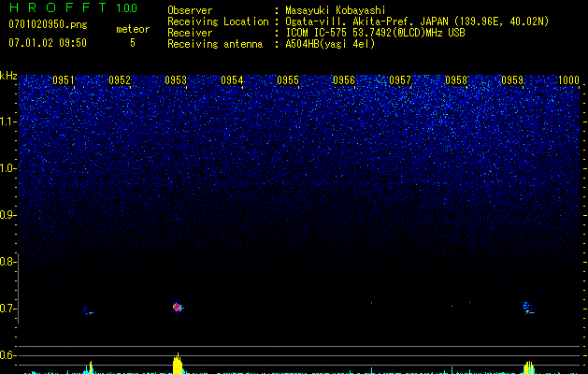Select the 1000 time marker
Screen dimensions: 588x374
(568, 81)
